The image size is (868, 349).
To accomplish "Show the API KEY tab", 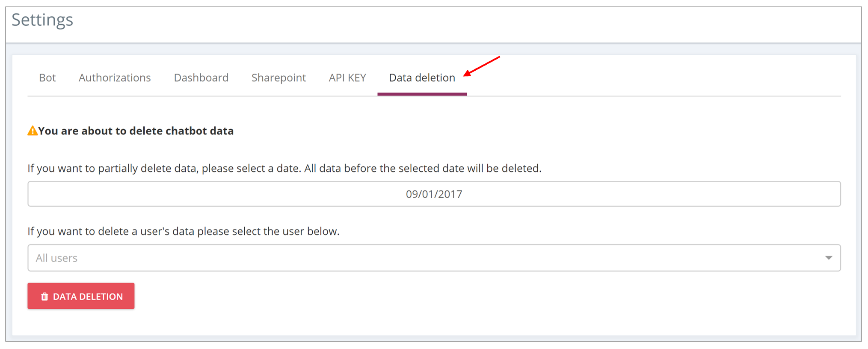I will [347, 78].
